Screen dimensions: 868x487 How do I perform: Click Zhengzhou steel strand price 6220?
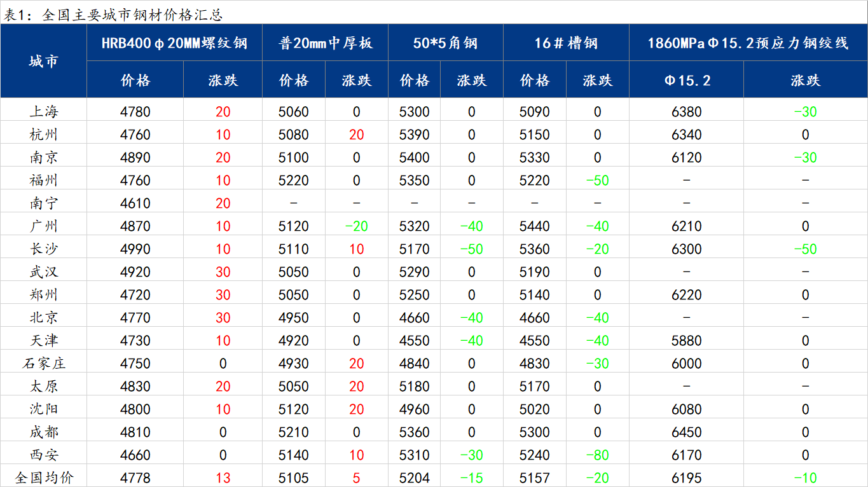(x=686, y=295)
